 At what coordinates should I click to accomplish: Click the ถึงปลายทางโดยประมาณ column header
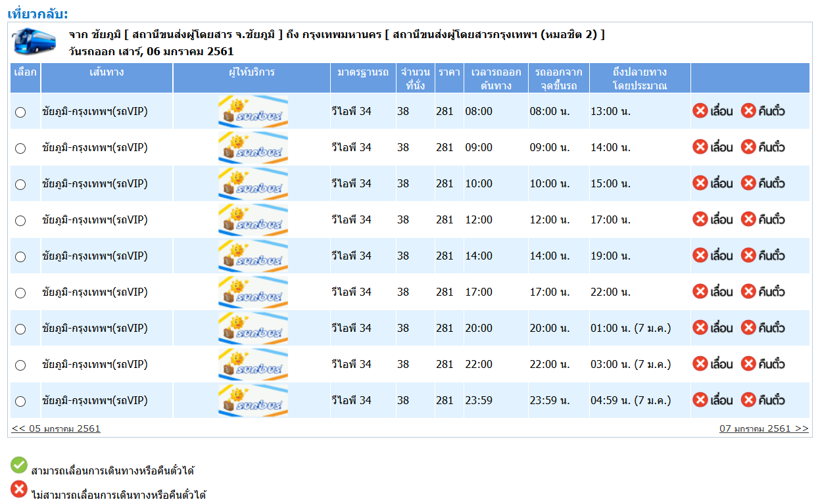[640, 78]
